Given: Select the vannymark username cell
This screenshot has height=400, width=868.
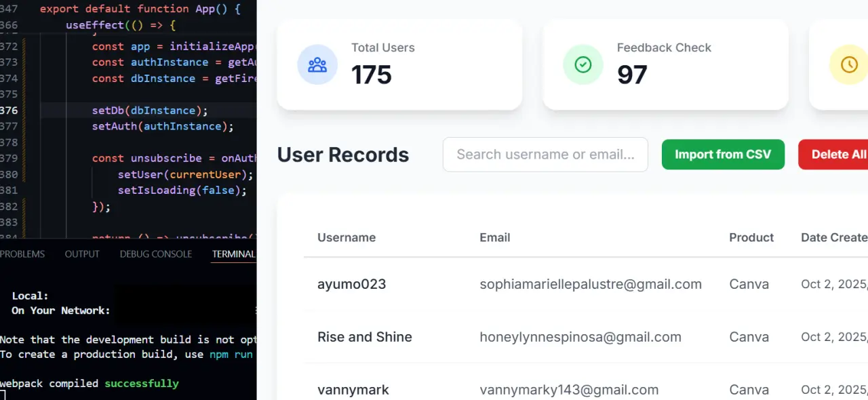Looking at the screenshot, I should pyautogui.click(x=353, y=390).
